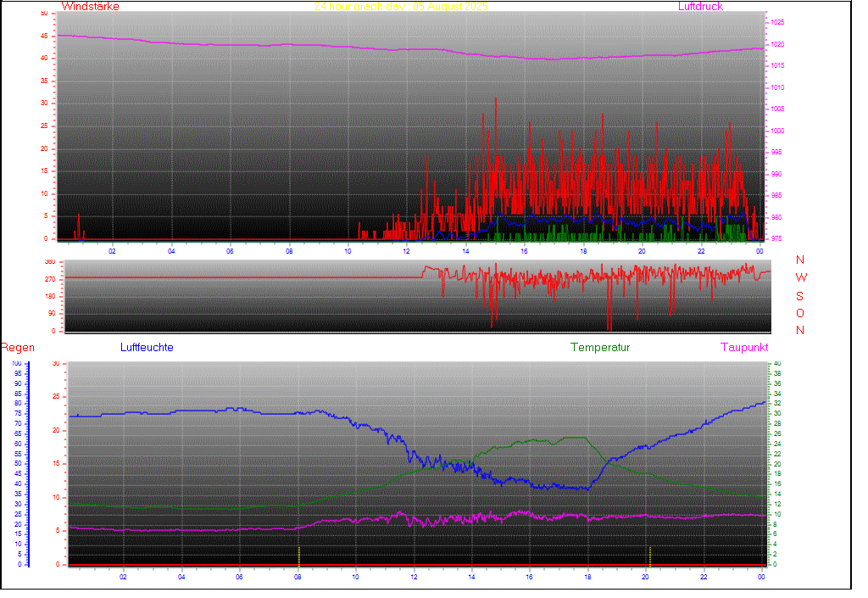
Task: Click the O compass direction letter
Action: pos(800,313)
